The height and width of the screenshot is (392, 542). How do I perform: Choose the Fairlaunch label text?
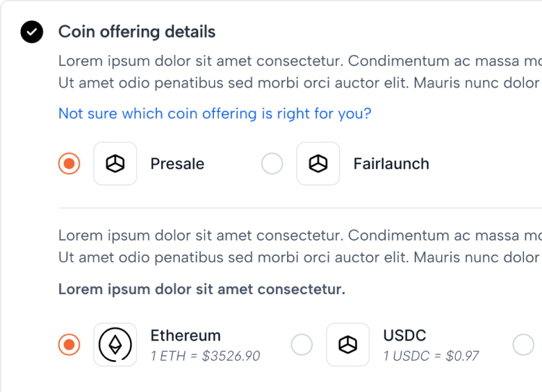point(391,164)
